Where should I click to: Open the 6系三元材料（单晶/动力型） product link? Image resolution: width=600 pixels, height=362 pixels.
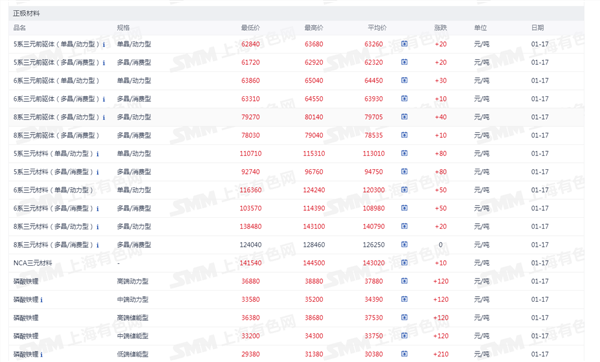pos(53,190)
